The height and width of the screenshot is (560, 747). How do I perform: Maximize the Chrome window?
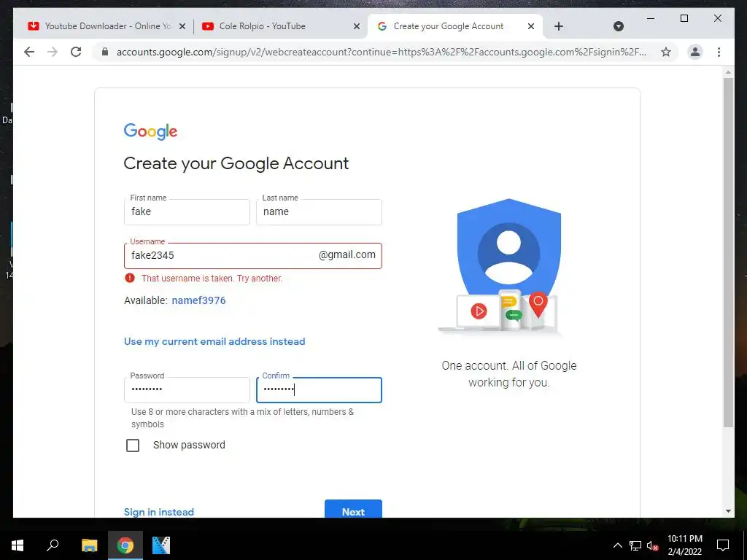pos(684,18)
